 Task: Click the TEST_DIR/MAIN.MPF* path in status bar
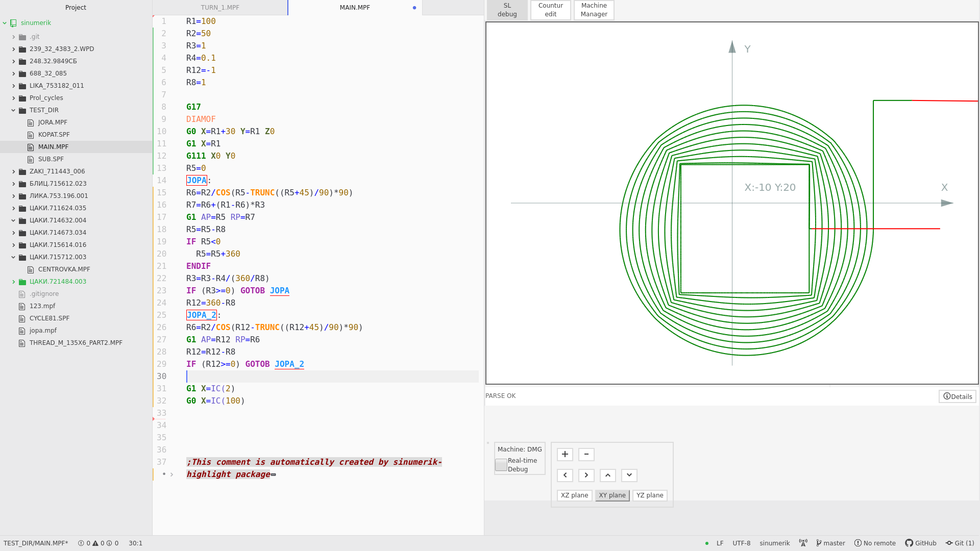point(36,543)
